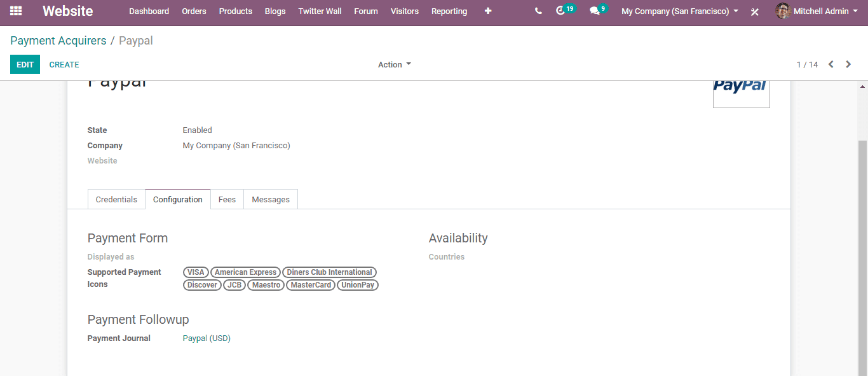Open the Dashboard menu
Image resolution: width=868 pixels, height=376 pixels.
149,11
